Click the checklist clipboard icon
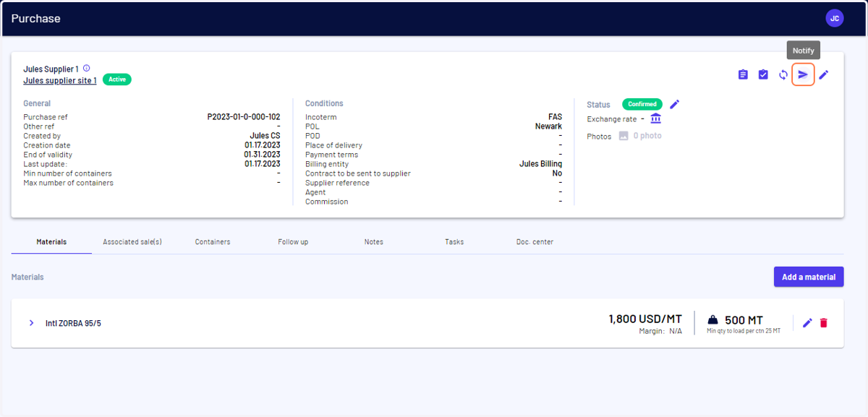 coord(763,74)
